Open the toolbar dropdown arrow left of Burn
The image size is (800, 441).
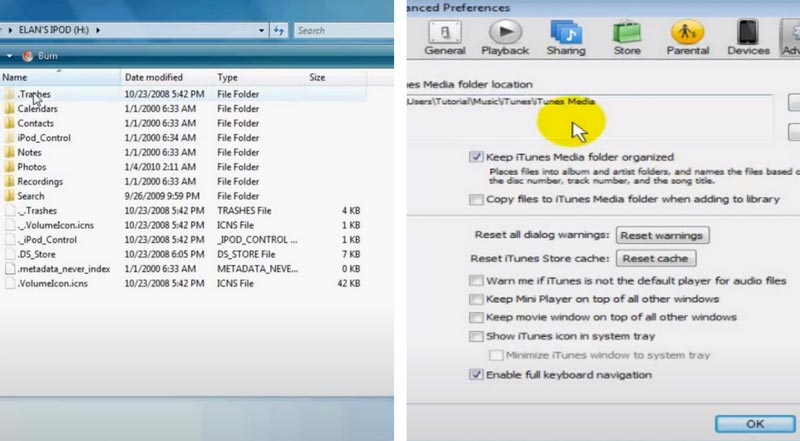(9, 56)
